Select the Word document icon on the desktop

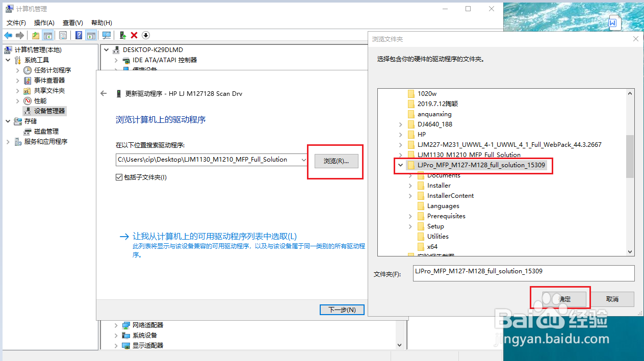613,23
